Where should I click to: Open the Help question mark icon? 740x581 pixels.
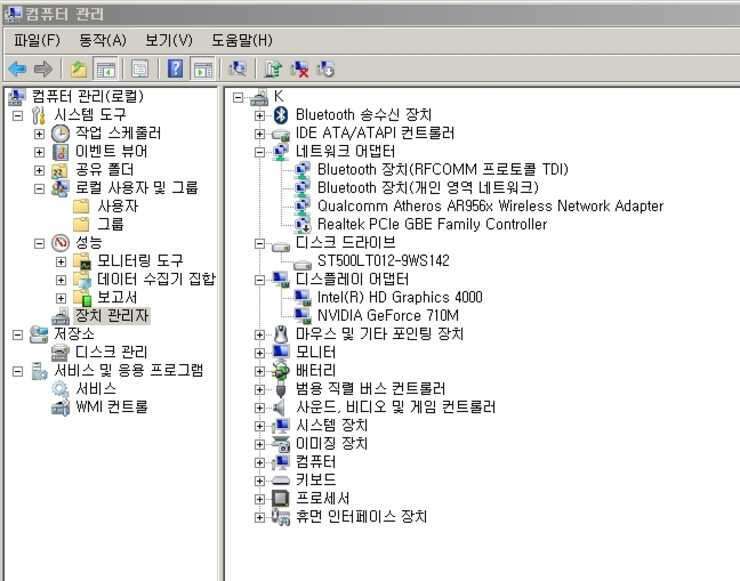175,69
